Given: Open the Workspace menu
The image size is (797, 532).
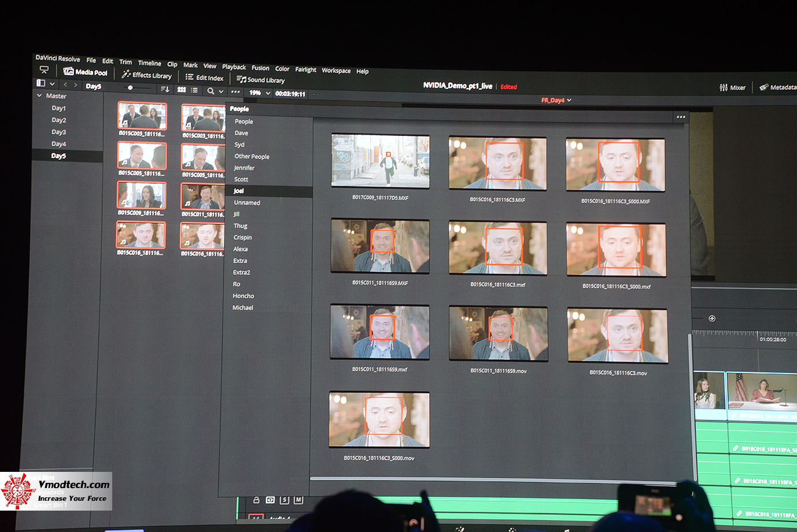Looking at the screenshot, I should 336,71.
